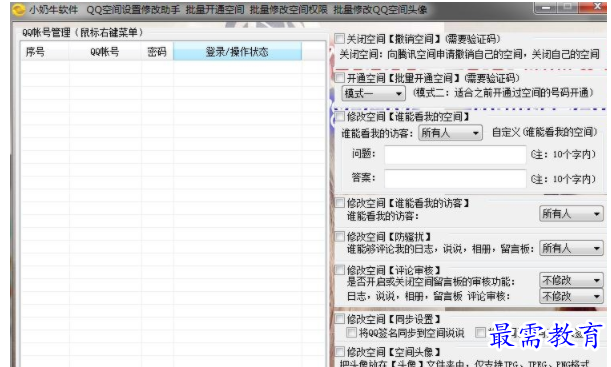Screen dimensions: 611x367
Task: Click the 自定义(谁能看我的空间) label
Action: point(544,132)
